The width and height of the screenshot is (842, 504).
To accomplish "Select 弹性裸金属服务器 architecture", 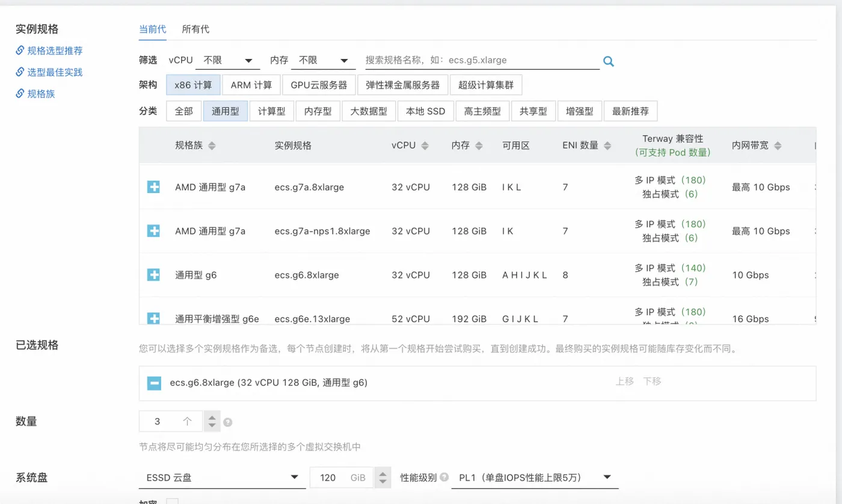I will pos(403,85).
